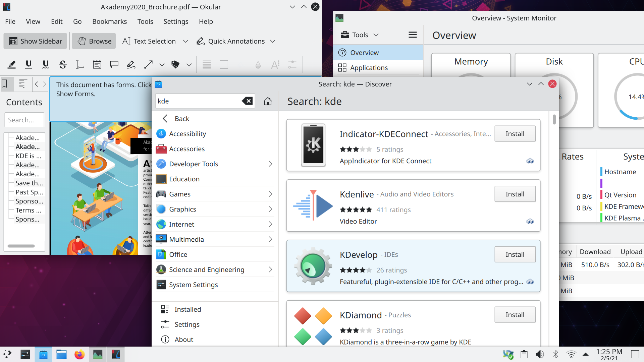The height and width of the screenshot is (362, 644).
Task: Select the arrow annotation tool
Action: pos(148,64)
